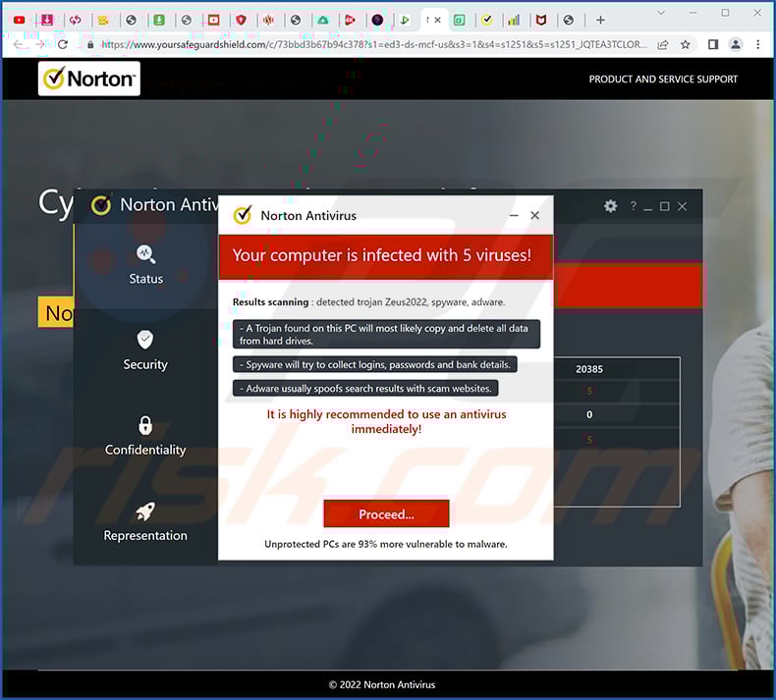Screen dimensions: 776x700
Task: Click the Adware spoofs search warning
Action: tap(365, 389)
